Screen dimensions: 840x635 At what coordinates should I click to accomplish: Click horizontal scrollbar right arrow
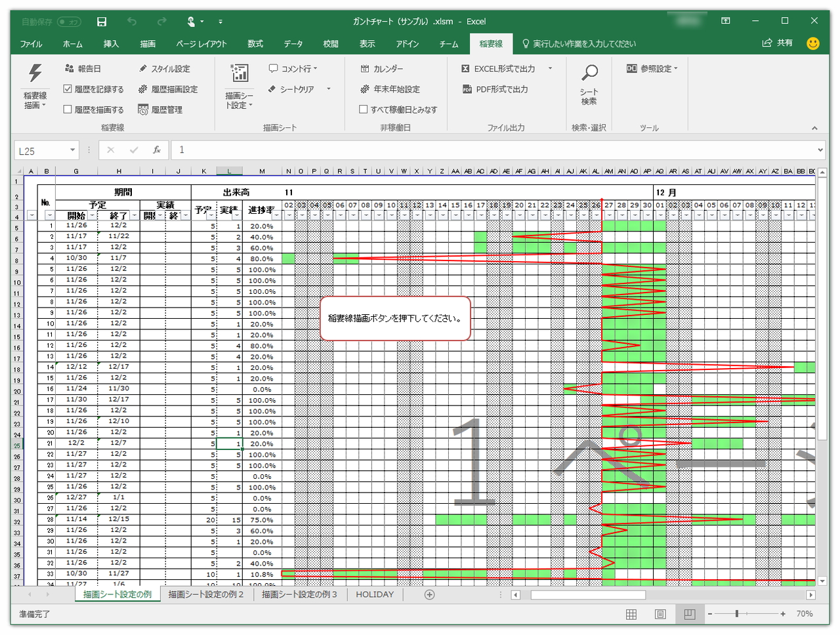point(811,595)
